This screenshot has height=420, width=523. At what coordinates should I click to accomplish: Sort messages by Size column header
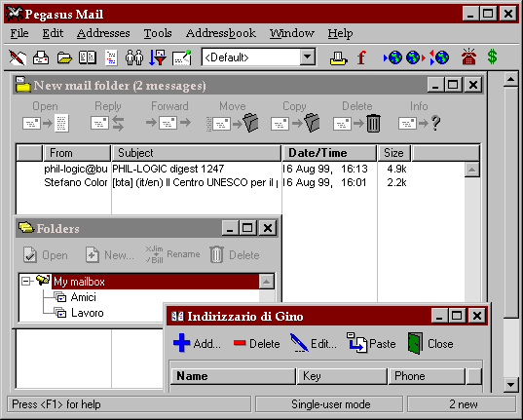click(394, 153)
